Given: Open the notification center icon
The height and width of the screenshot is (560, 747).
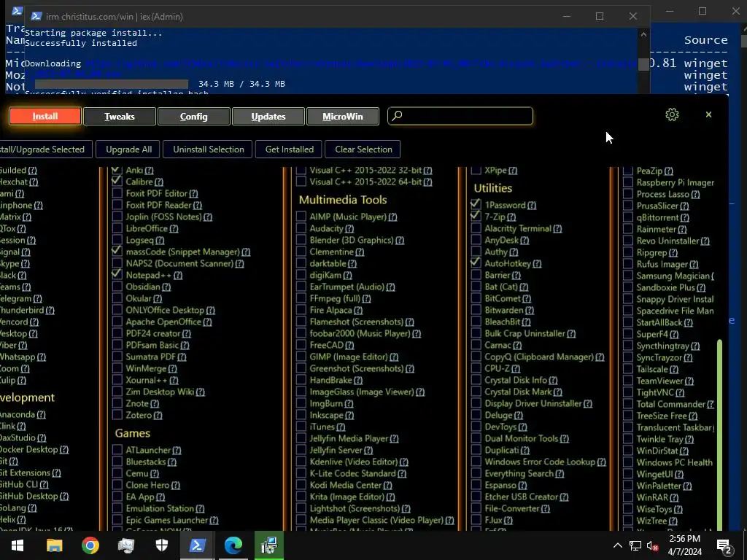Looking at the screenshot, I should pos(724,547).
